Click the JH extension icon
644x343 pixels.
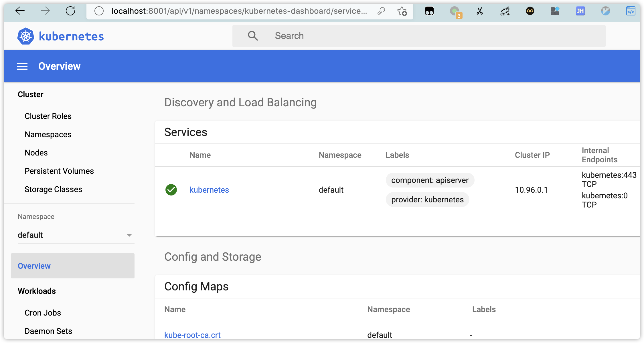[580, 11]
